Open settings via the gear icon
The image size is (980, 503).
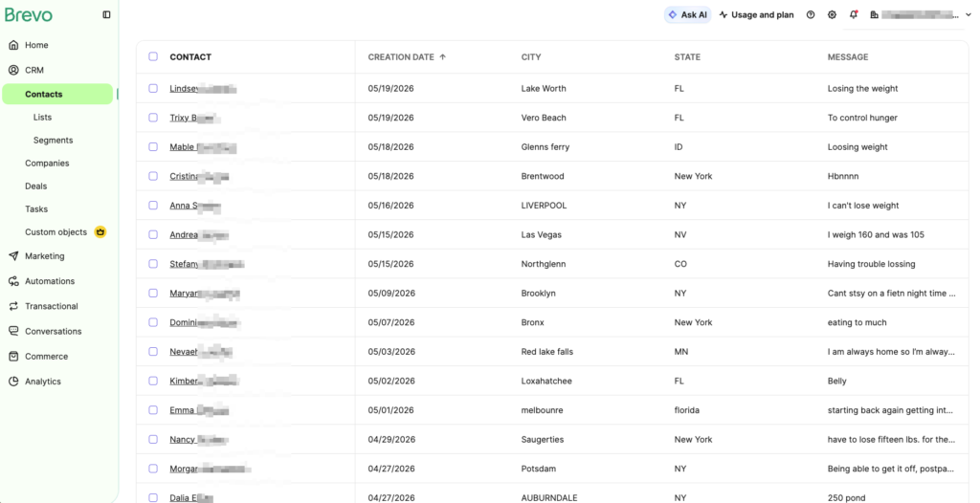[x=832, y=15]
